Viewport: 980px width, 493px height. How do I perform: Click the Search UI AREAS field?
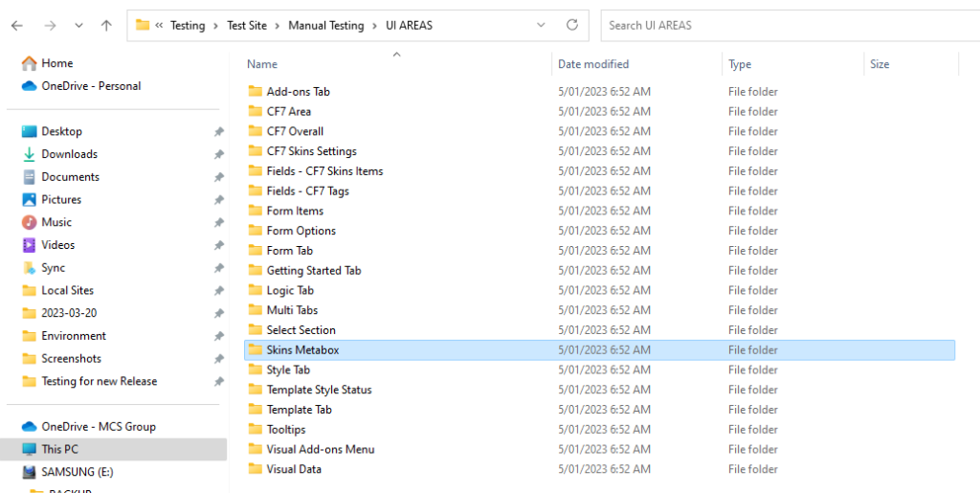click(x=785, y=25)
